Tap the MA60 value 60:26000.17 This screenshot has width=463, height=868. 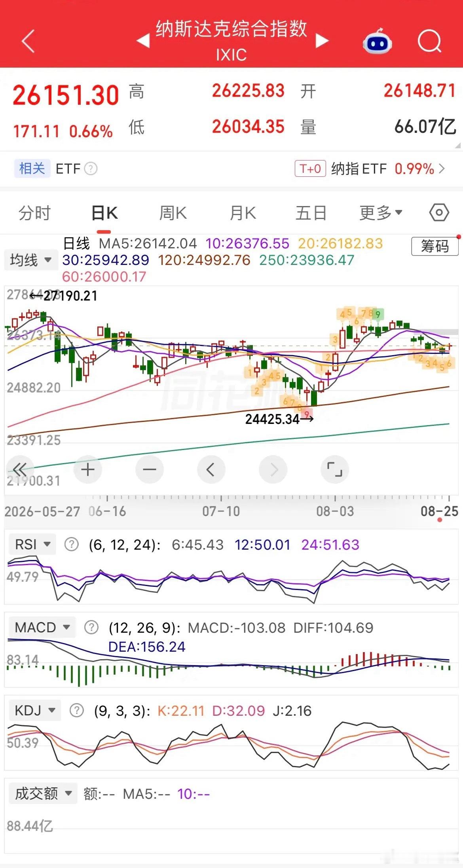[104, 276]
